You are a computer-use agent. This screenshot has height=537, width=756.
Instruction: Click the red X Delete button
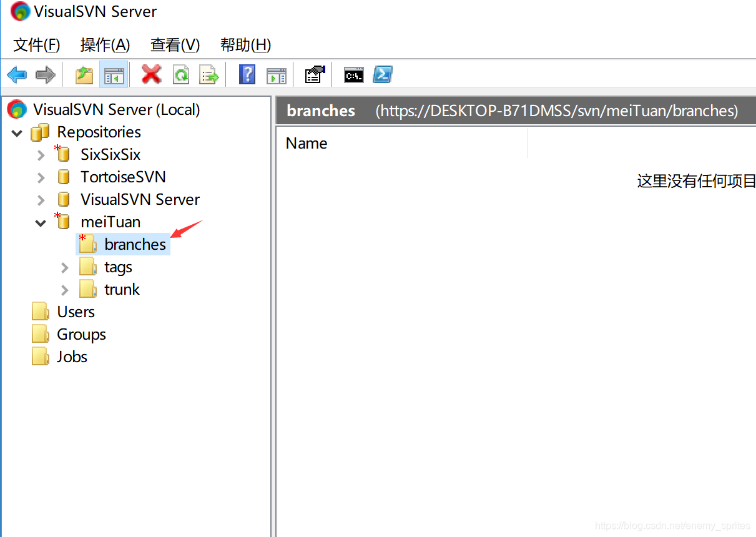click(151, 75)
